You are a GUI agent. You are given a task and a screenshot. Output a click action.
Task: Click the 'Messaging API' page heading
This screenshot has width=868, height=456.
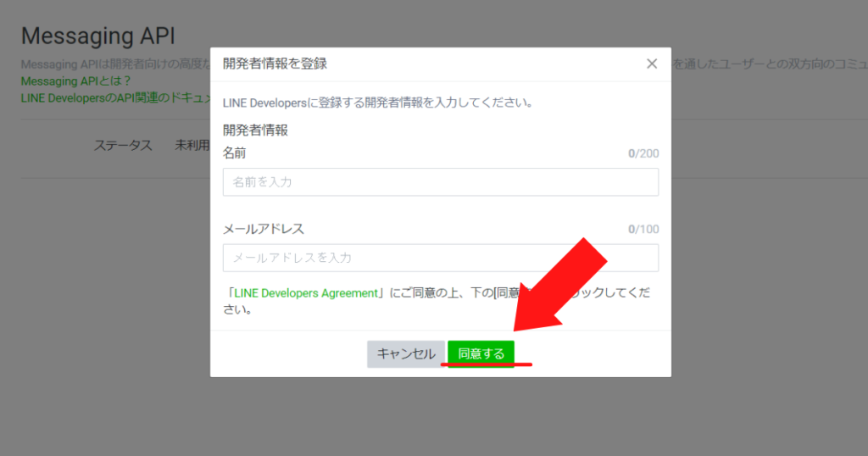(x=98, y=36)
